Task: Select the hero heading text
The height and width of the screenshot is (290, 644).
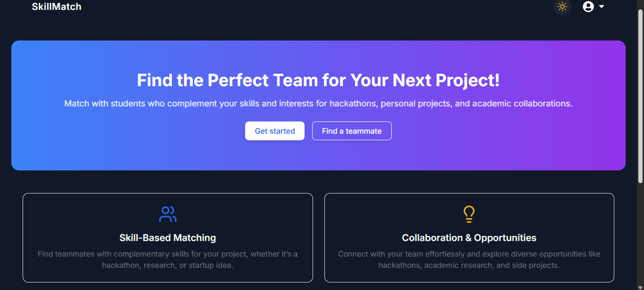Action: pos(318,80)
